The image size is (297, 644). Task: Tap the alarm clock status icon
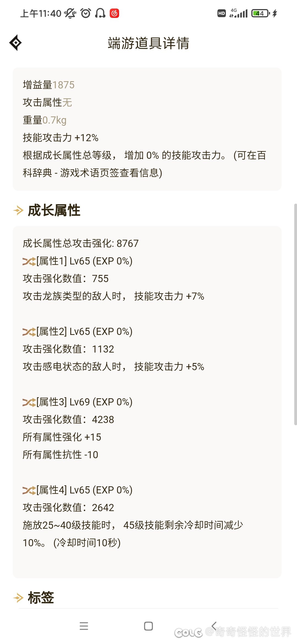click(86, 13)
